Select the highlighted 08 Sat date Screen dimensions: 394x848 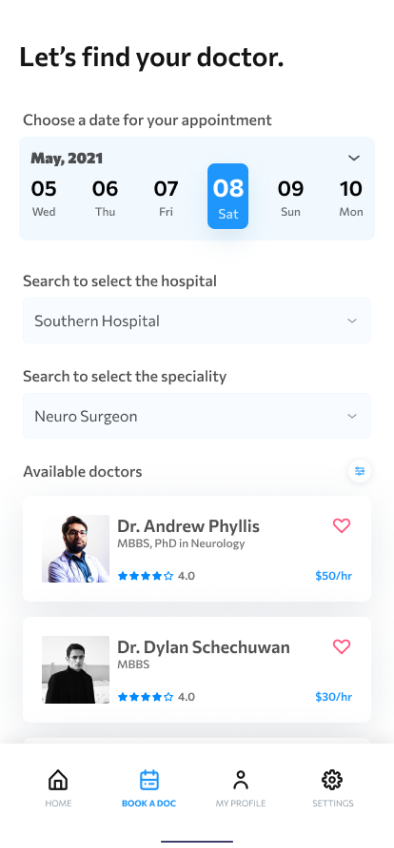[228, 196]
